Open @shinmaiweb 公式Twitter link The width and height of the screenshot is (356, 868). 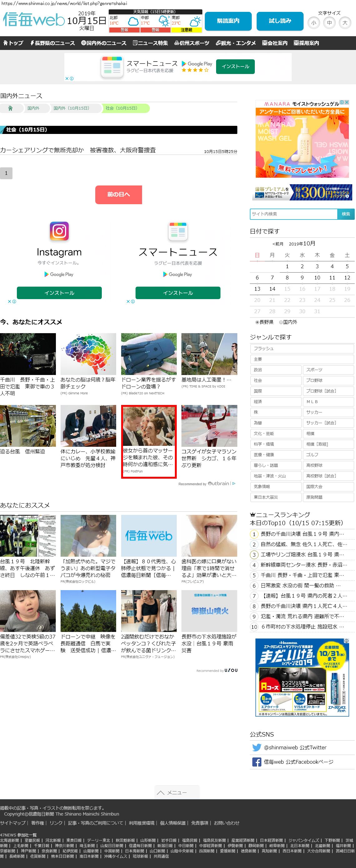tap(295, 747)
